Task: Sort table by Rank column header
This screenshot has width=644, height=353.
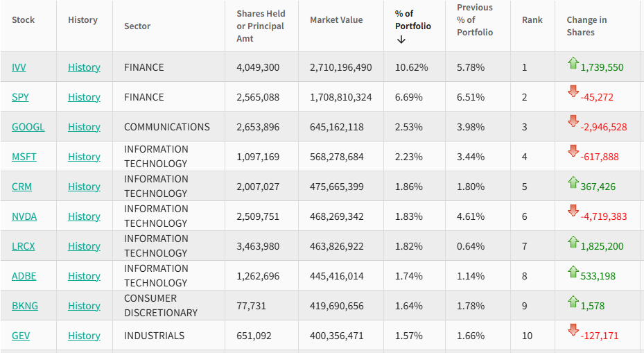Action: tap(532, 20)
